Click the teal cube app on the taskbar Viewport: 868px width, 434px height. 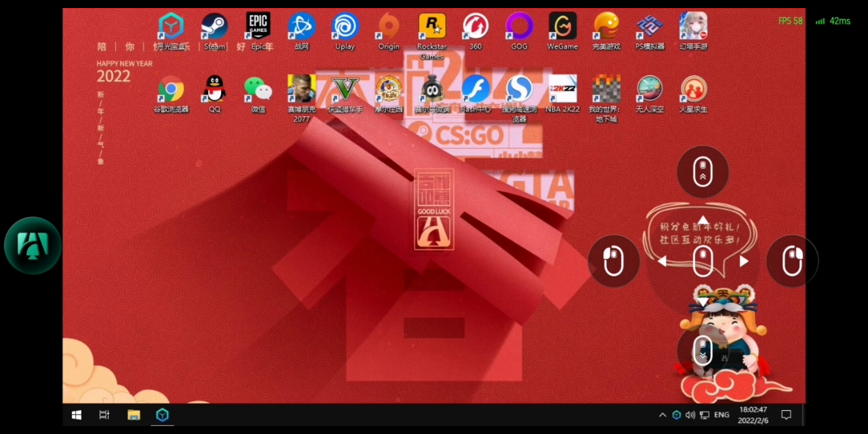pyautogui.click(x=162, y=415)
